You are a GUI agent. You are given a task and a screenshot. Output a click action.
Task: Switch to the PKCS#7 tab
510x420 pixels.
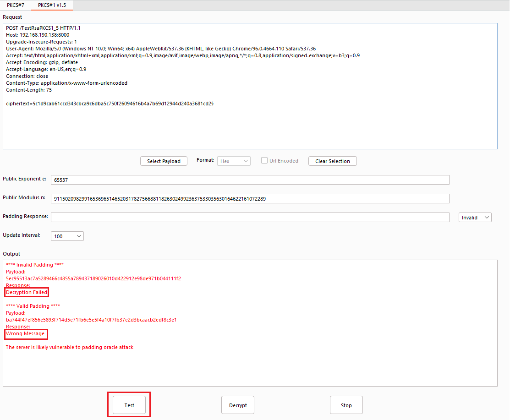[x=16, y=5]
